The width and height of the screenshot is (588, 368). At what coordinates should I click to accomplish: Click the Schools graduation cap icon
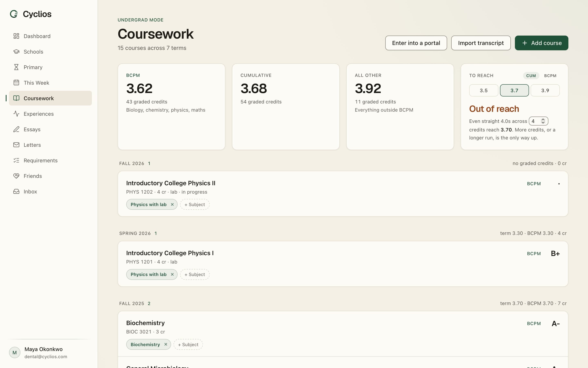(16, 52)
